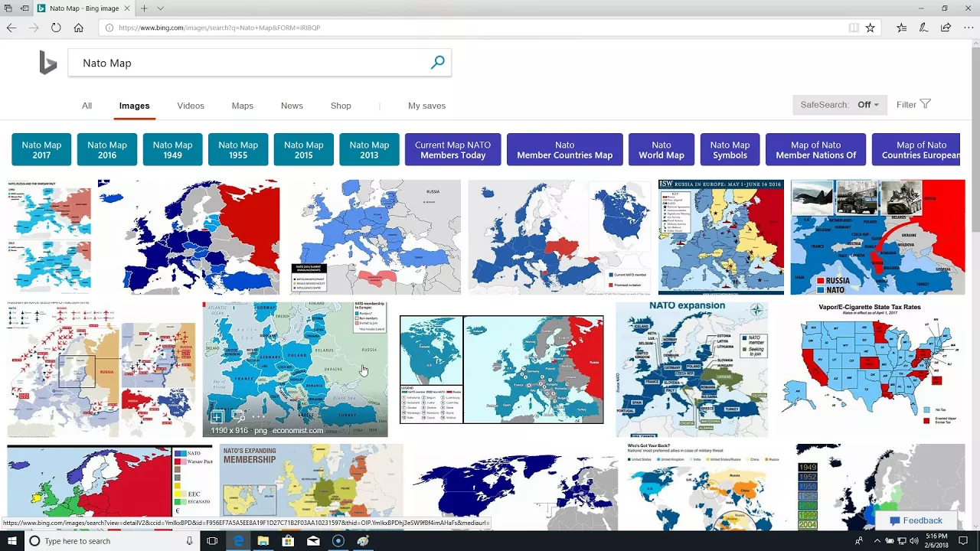This screenshot has width=980, height=551.
Task: Open Windows Start menu
Action: [12, 541]
